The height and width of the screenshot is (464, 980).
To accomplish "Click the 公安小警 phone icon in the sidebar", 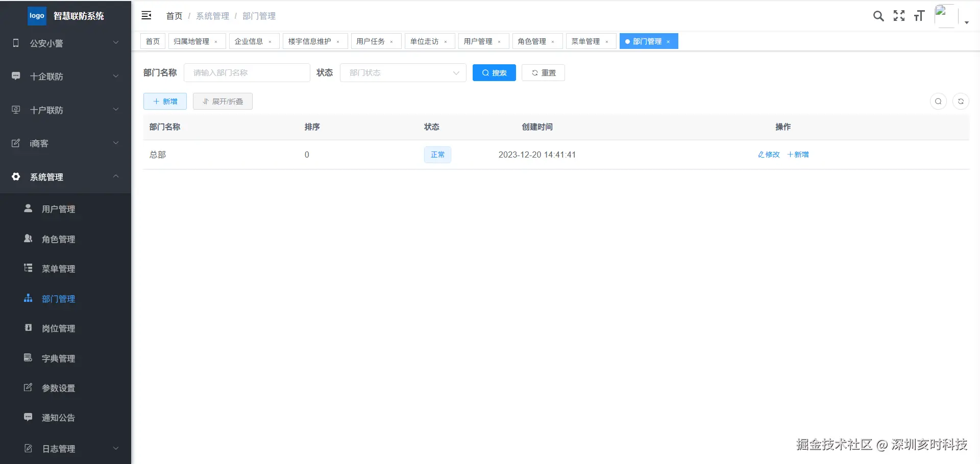I will click(16, 43).
